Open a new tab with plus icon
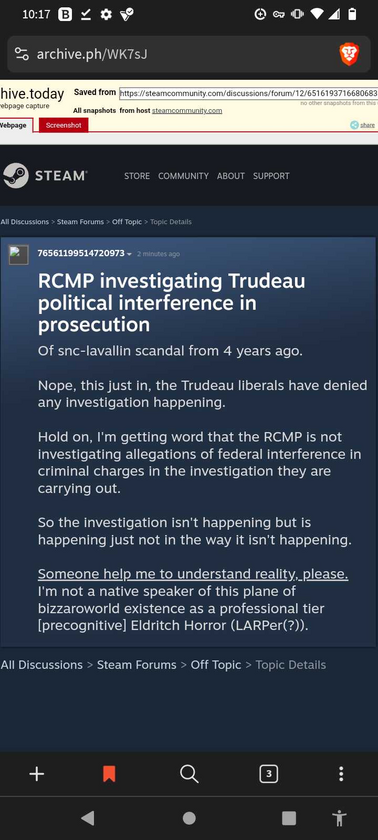The image size is (378, 840). tap(36, 774)
